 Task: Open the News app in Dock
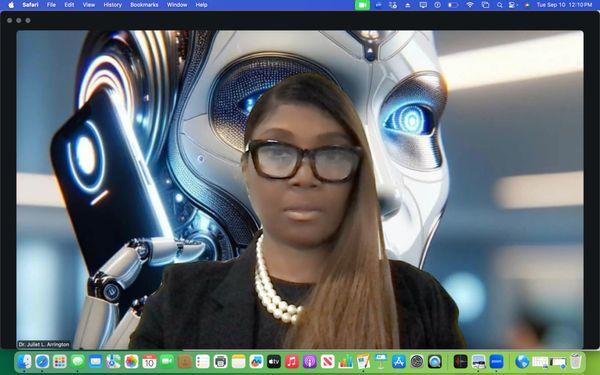coord(327,361)
